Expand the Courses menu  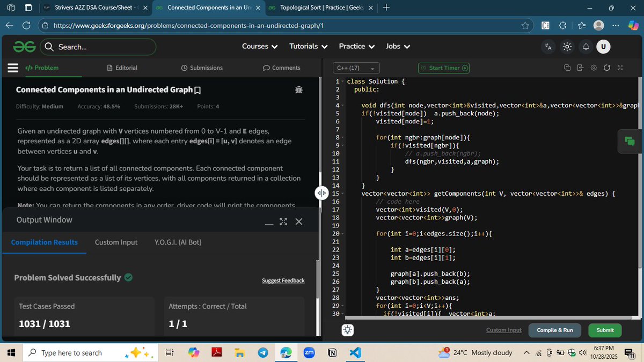[x=260, y=46]
